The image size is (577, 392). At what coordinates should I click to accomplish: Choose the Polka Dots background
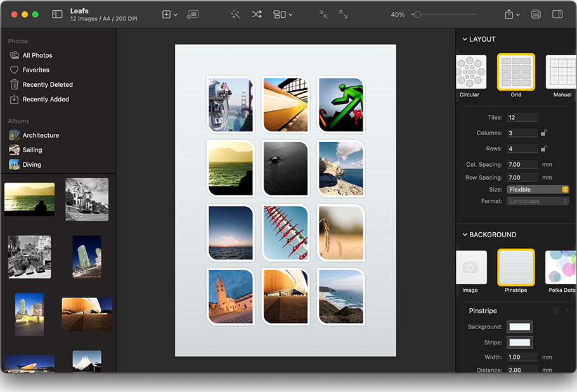pos(561,266)
